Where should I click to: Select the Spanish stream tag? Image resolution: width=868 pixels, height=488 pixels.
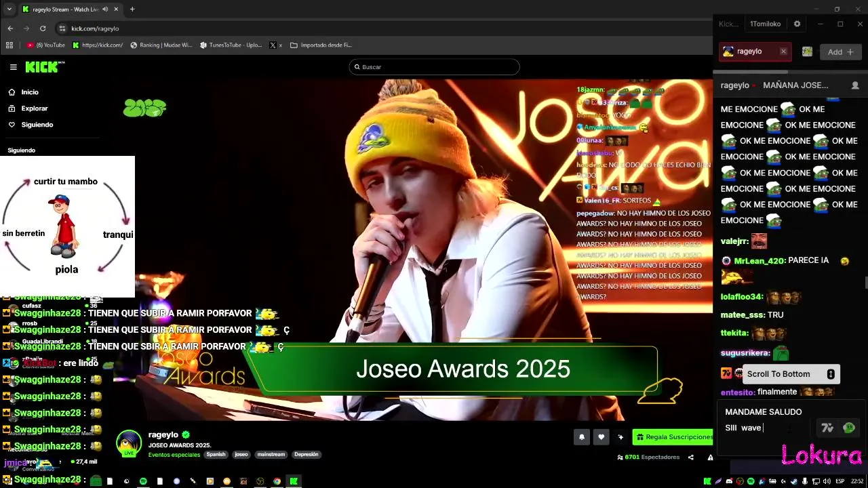(216, 455)
